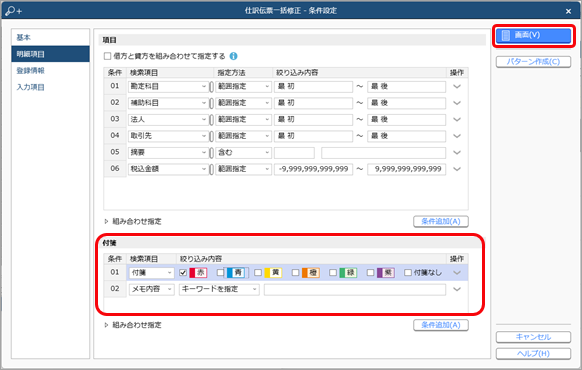Viewport: 582px width, 370px height.
Task: Open the 補助科目 search item dropdown
Action: [x=168, y=103]
